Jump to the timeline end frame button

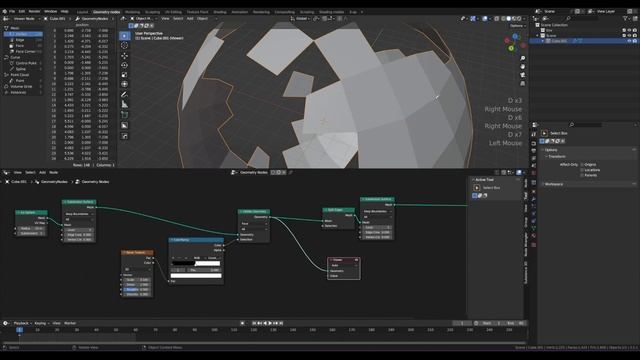281,323
